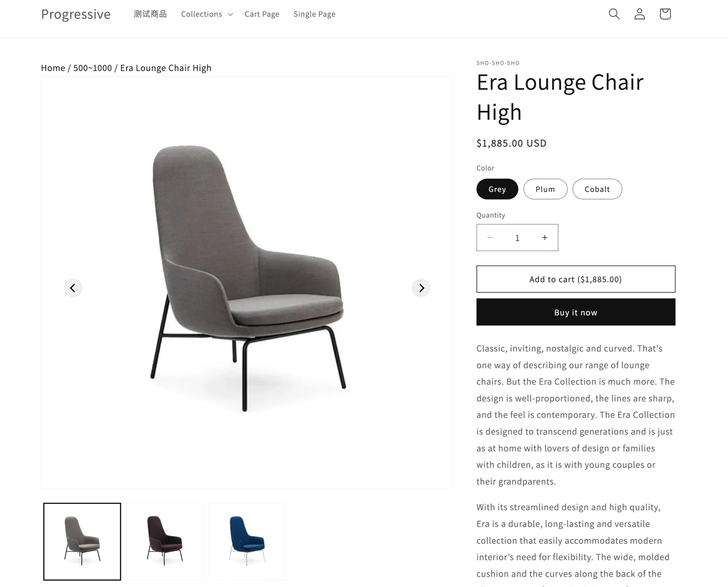Expand the Collections dropdown menu
This screenshot has height=587, width=728.
[x=207, y=14]
